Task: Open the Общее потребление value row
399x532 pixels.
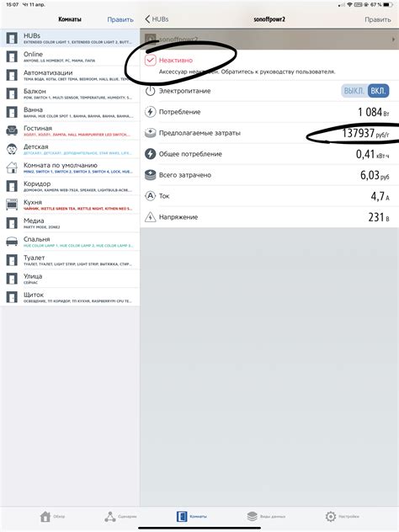Action: (269, 154)
